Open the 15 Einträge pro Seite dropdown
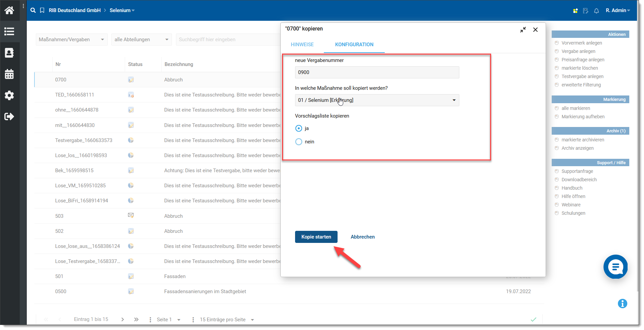Screen dimensions: 644x330 [x=227, y=320]
